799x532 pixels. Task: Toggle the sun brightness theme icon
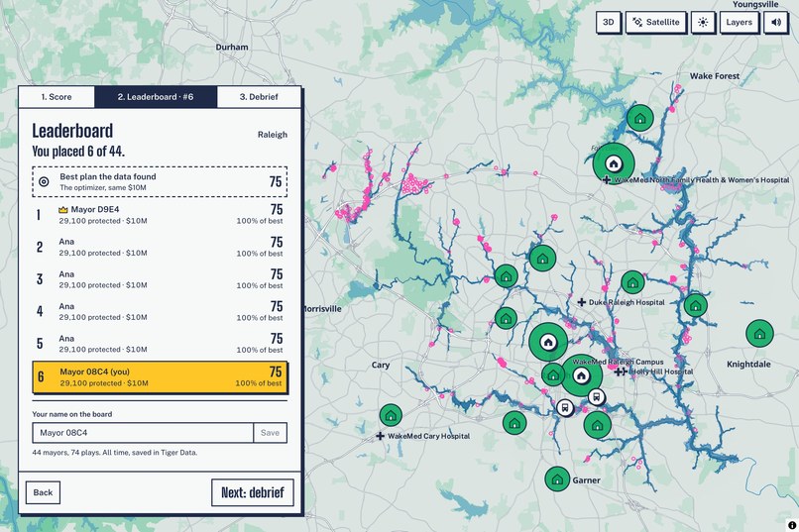coord(703,23)
